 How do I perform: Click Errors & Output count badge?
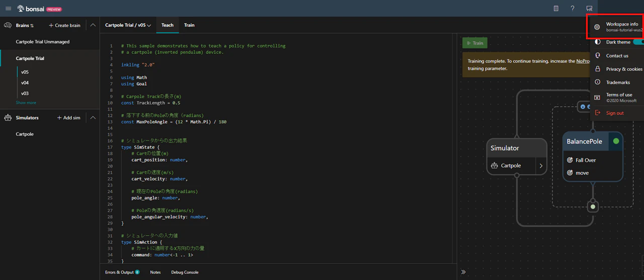tap(137, 272)
